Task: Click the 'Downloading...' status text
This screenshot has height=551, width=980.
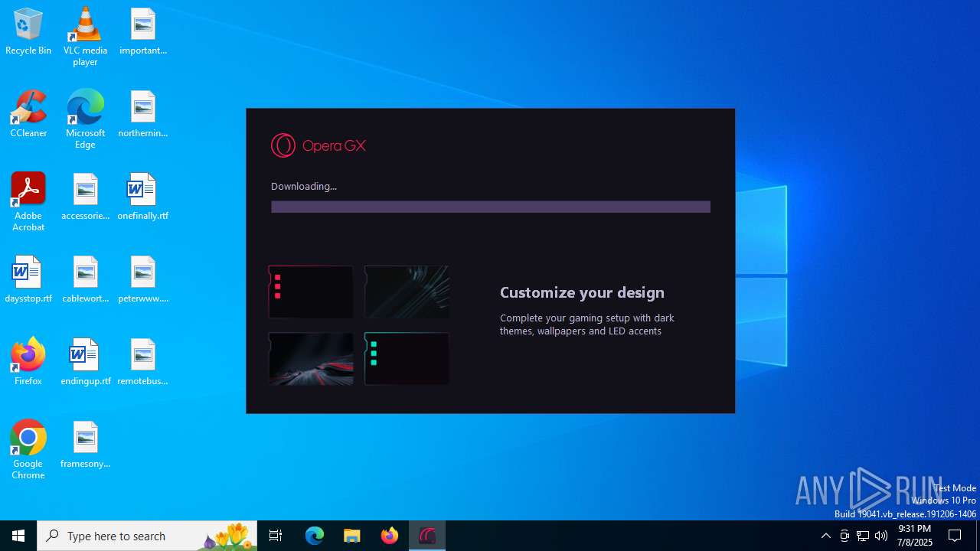Action: pyautogui.click(x=304, y=186)
